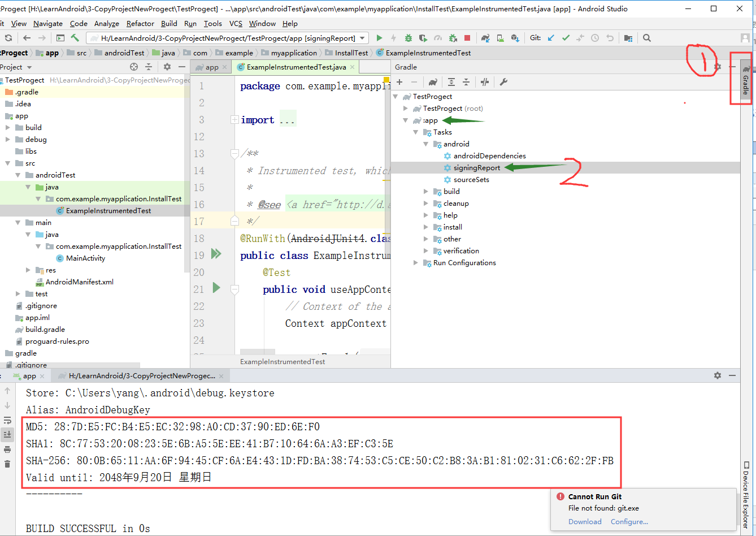
Task: Open the Run console gear settings
Action: coord(718,375)
